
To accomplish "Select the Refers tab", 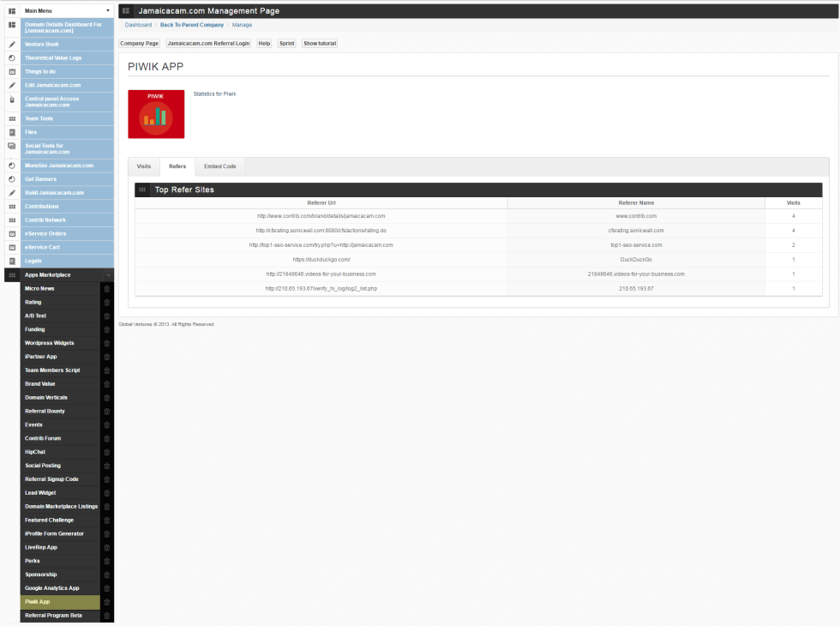I will click(177, 166).
